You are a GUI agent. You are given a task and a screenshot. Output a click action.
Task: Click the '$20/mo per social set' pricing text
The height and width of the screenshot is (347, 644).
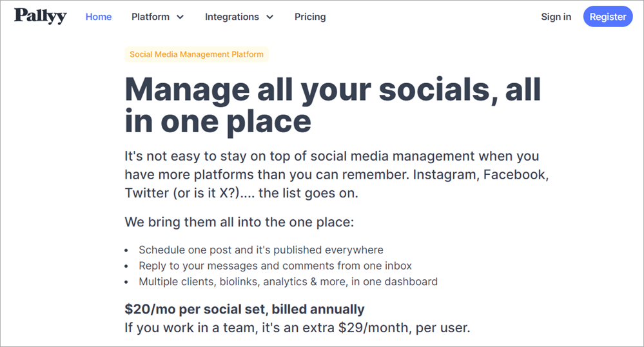(x=244, y=309)
